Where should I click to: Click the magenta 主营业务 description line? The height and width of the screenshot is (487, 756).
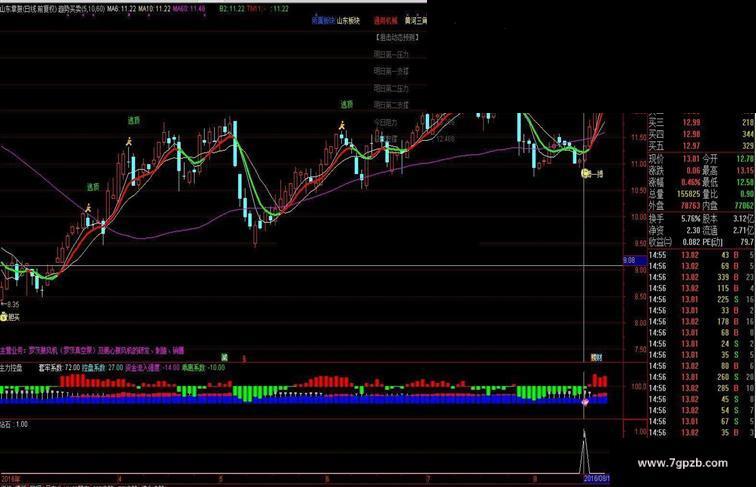click(92, 350)
